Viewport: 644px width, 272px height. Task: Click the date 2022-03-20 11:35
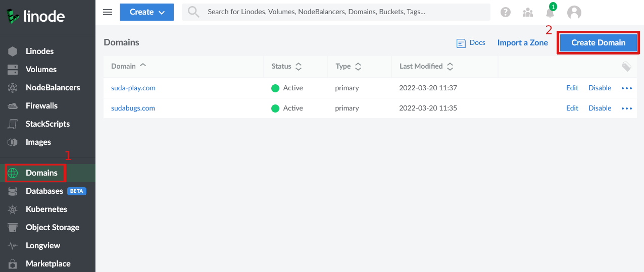click(x=428, y=108)
